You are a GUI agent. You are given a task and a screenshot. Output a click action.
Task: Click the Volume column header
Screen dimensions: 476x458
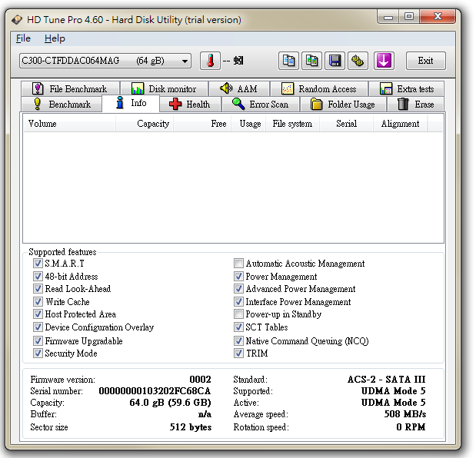point(69,124)
